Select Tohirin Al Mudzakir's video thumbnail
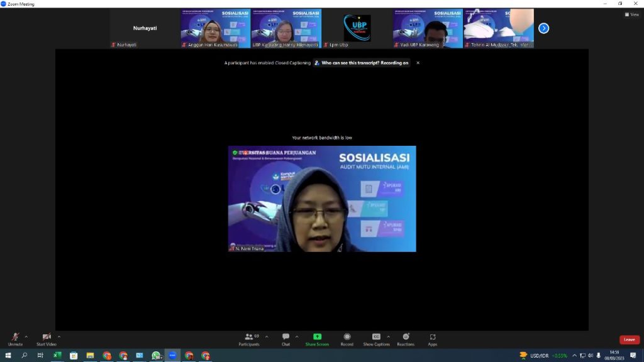The height and width of the screenshot is (362, 644). pos(499,28)
